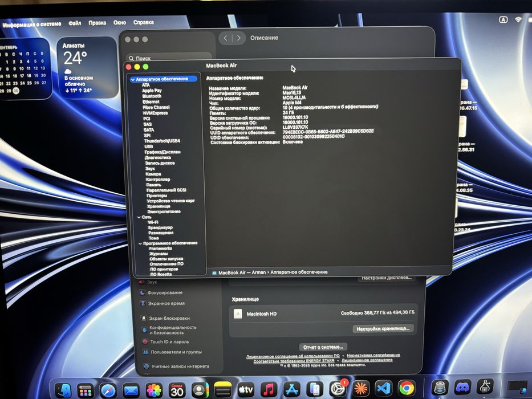Click the Wi-Fi icon in menu bar

[518, 20]
